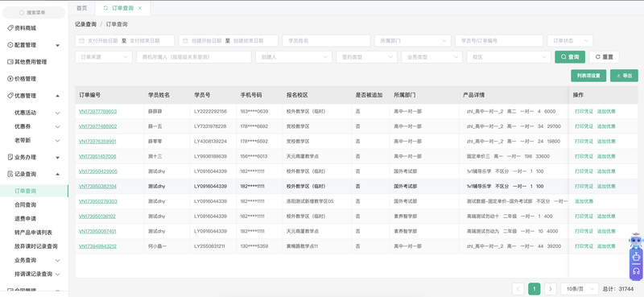Click refresh icon on 订单查询 tab
Viewport: 644px width, 297px height.
click(x=105, y=8)
